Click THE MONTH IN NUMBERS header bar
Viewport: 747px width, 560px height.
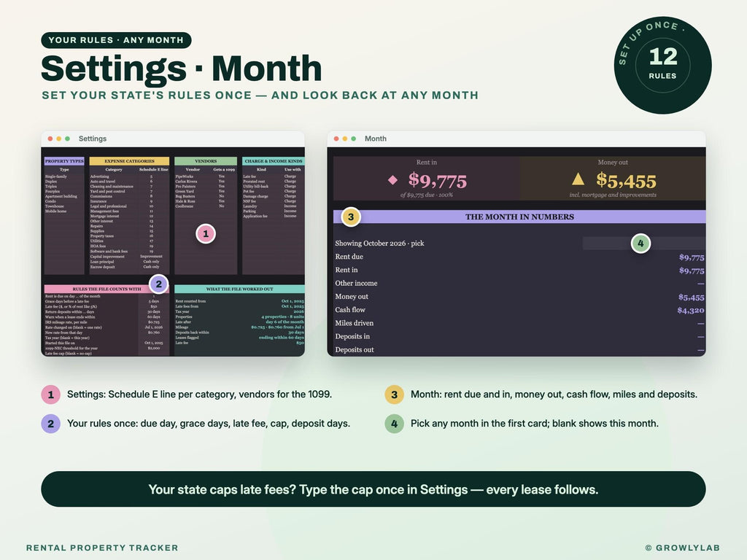pos(519,217)
